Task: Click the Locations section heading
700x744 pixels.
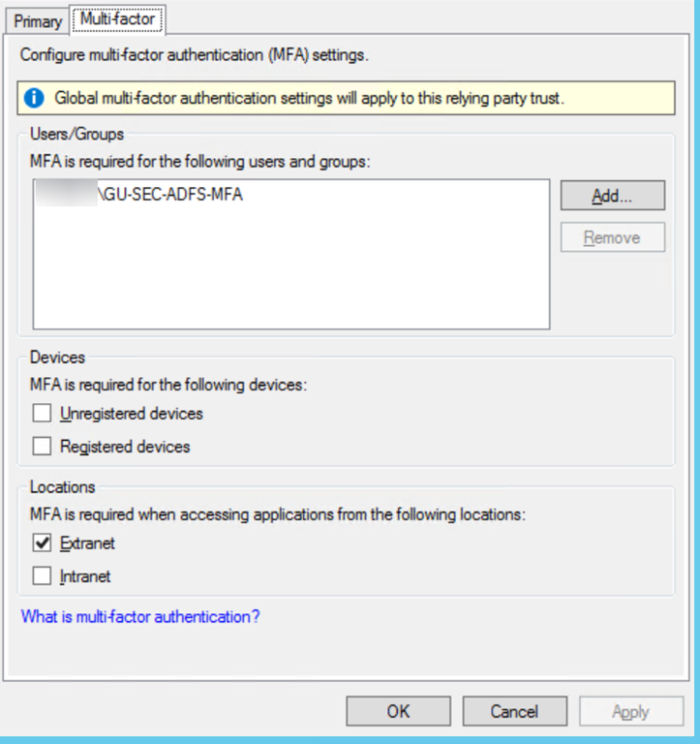Action: [62, 487]
